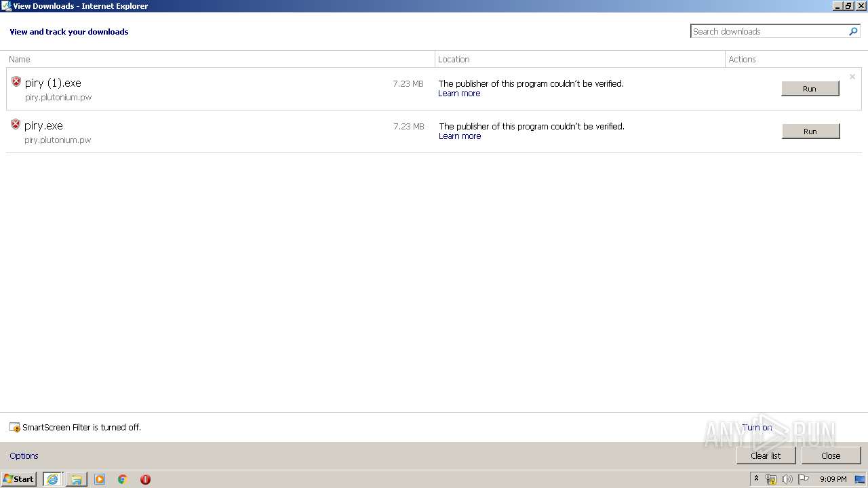
Task: Open the Start menu
Action: (x=19, y=479)
